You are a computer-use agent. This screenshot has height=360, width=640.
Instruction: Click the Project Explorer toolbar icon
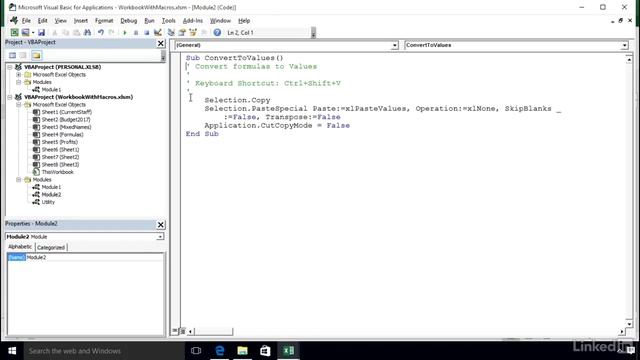171,32
